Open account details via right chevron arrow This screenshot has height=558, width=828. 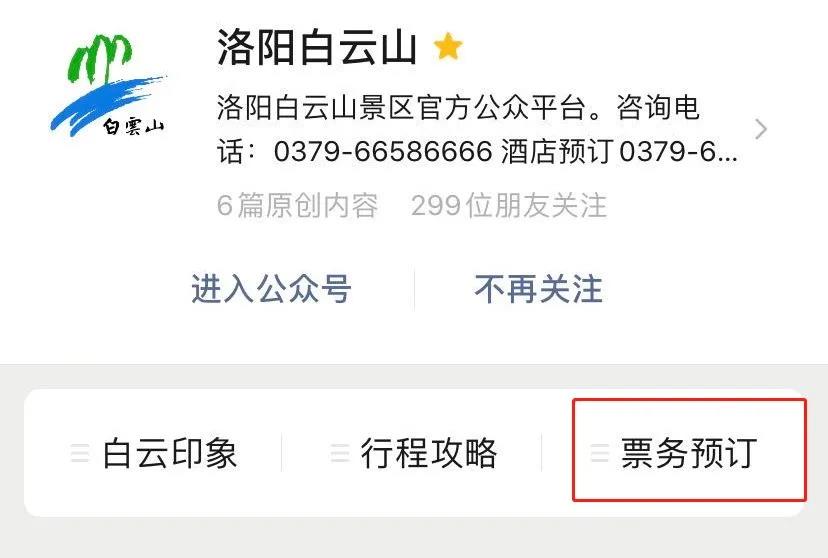[x=760, y=129]
